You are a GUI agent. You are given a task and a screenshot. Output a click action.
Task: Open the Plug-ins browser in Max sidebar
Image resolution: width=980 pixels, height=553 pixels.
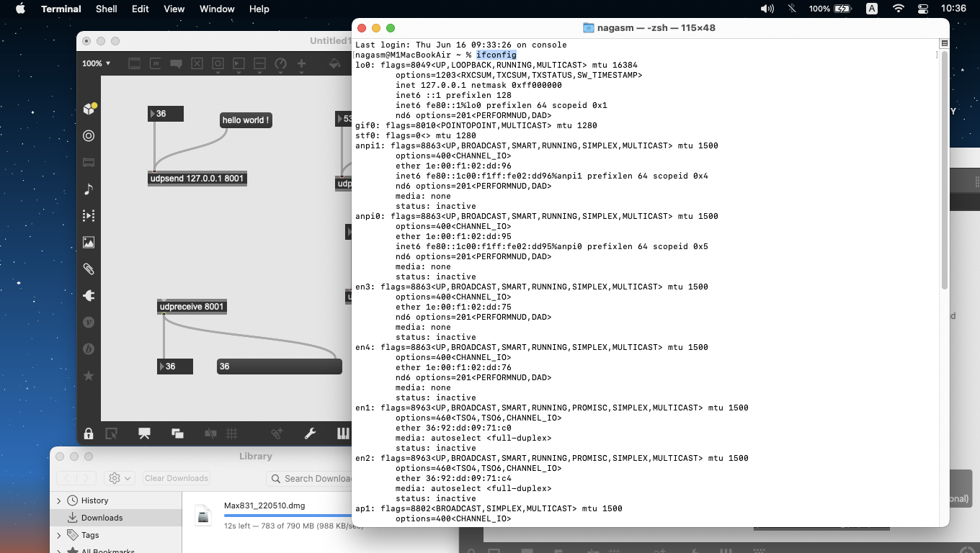click(x=89, y=295)
